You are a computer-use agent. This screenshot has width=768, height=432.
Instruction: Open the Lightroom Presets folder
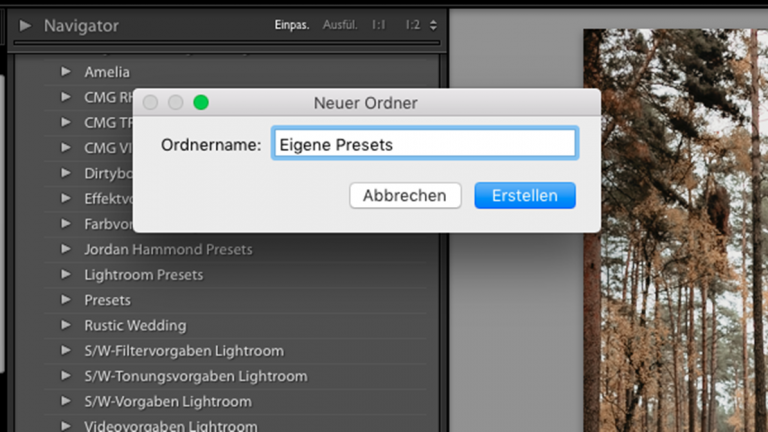(66, 275)
